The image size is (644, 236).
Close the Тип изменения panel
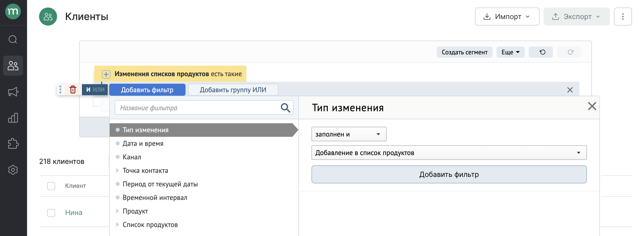[592, 106]
